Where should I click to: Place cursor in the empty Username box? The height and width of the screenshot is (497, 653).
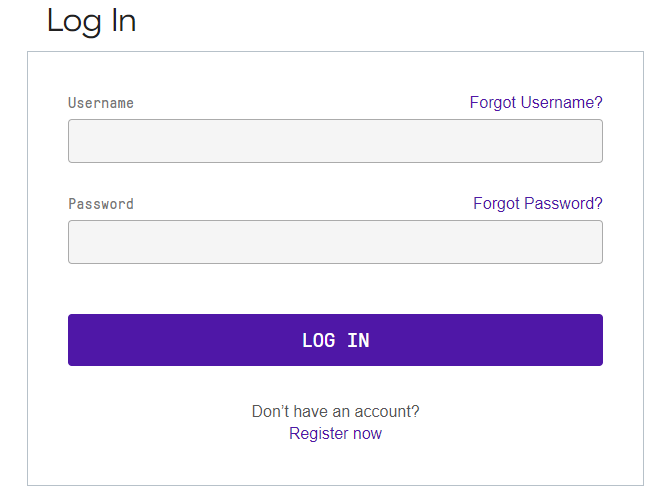[x=335, y=141]
